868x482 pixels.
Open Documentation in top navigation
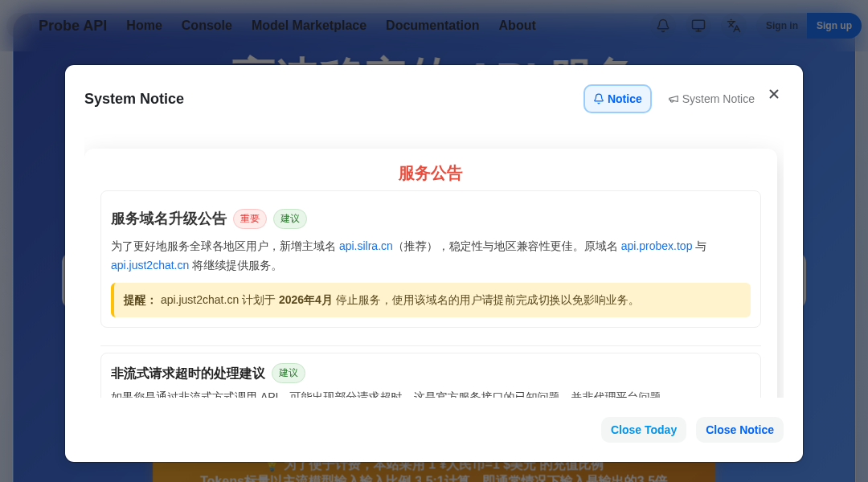tap(432, 26)
